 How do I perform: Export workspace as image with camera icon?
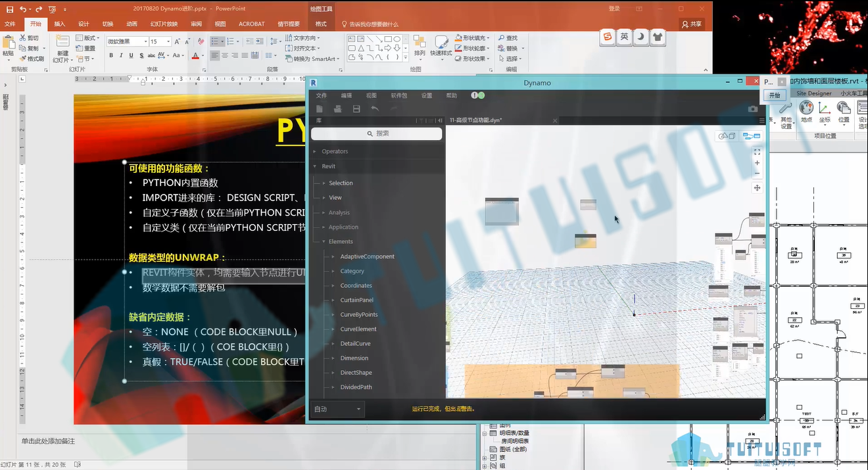coord(753,109)
